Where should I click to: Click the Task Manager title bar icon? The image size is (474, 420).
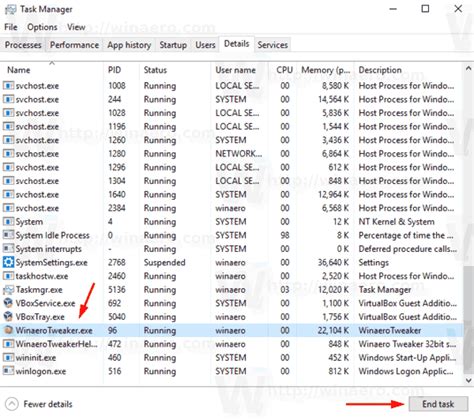10,9
